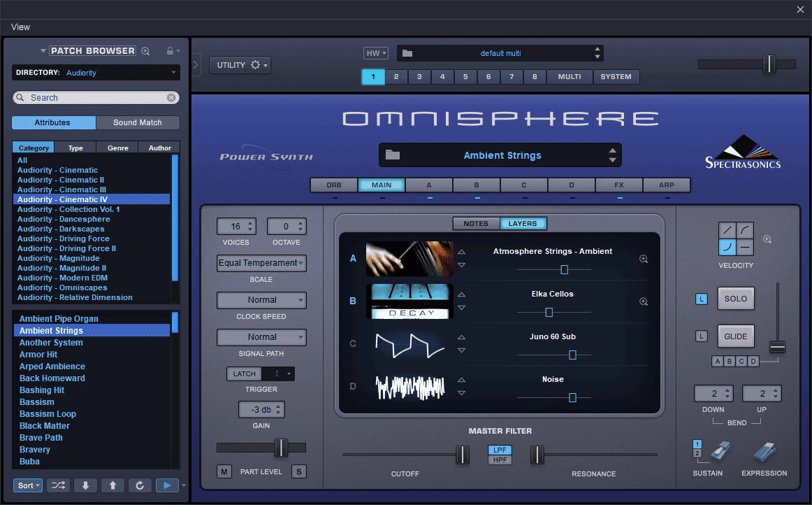The width and height of the screenshot is (812, 505).
Task: Select sustain mode 2
Action: tap(697, 453)
